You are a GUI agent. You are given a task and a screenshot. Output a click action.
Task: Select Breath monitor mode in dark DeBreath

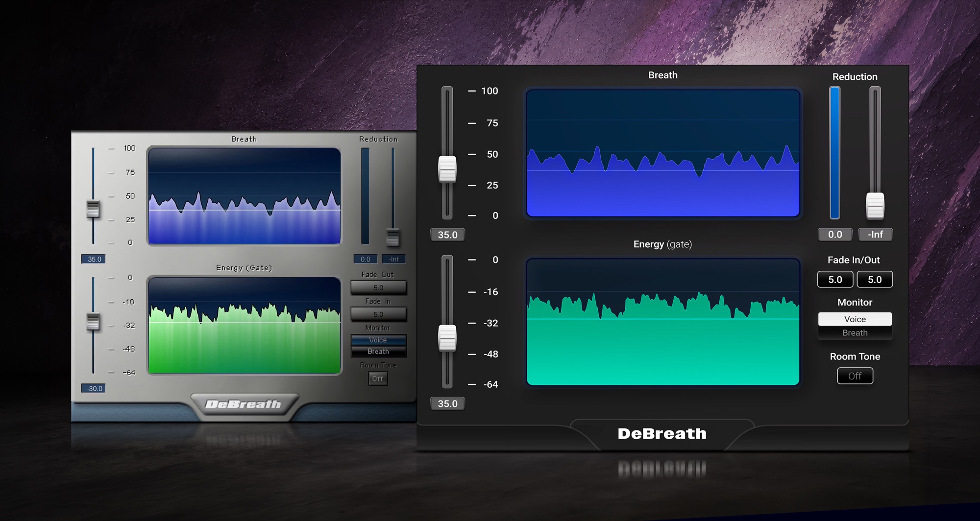click(855, 332)
